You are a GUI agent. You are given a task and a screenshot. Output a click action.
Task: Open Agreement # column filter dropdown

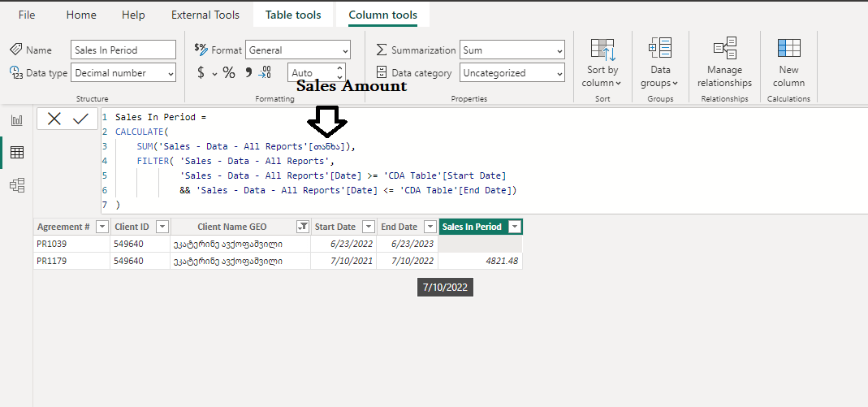101,227
